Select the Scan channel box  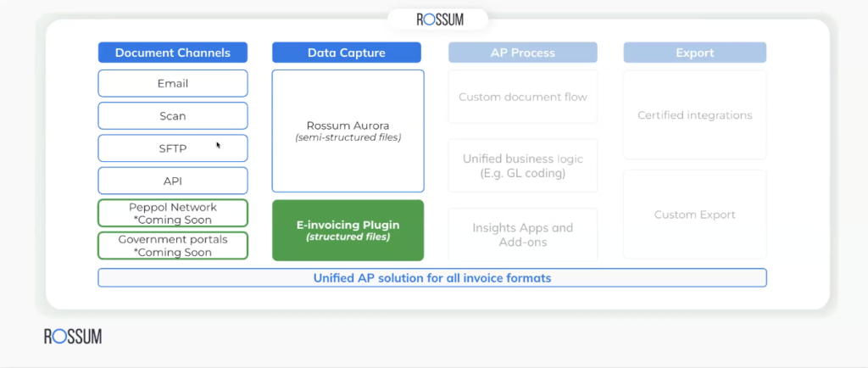coord(173,116)
